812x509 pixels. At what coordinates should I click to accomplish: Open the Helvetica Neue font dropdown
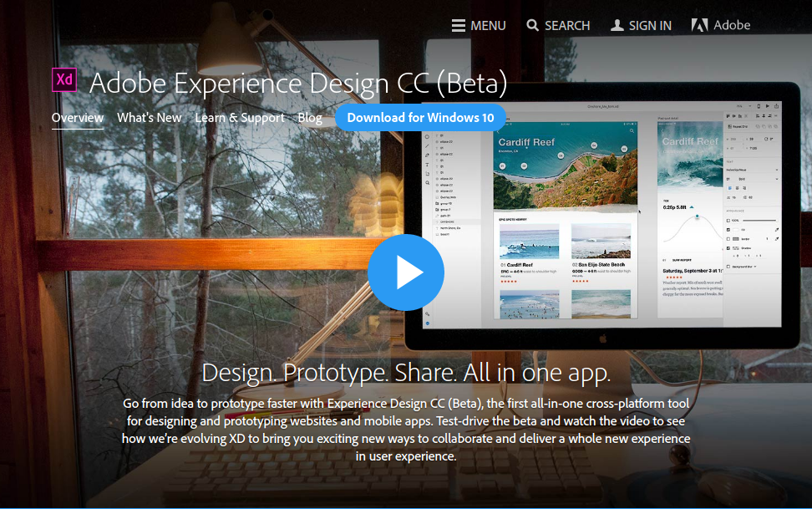[751, 170]
